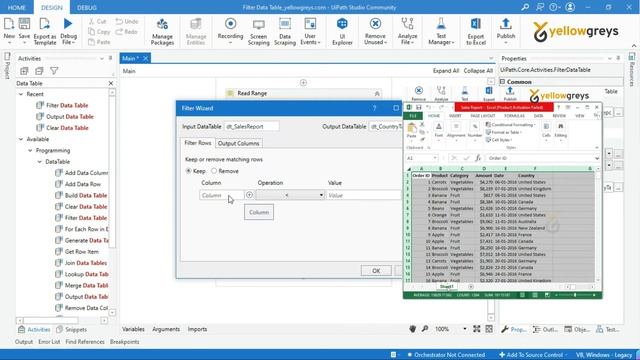The height and width of the screenshot is (360, 640).
Task: Open the Imports panel tab
Action: point(197,329)
